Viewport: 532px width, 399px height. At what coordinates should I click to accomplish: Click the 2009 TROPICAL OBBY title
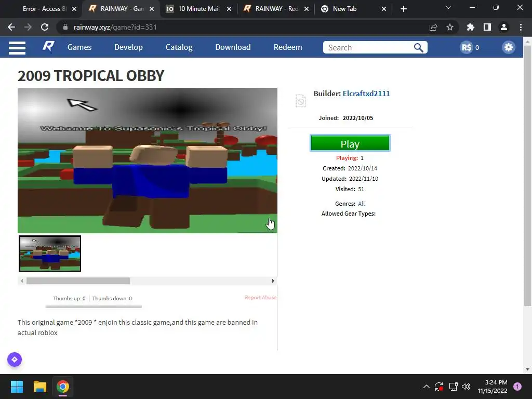pyautogui.click(x=91, y=76)
